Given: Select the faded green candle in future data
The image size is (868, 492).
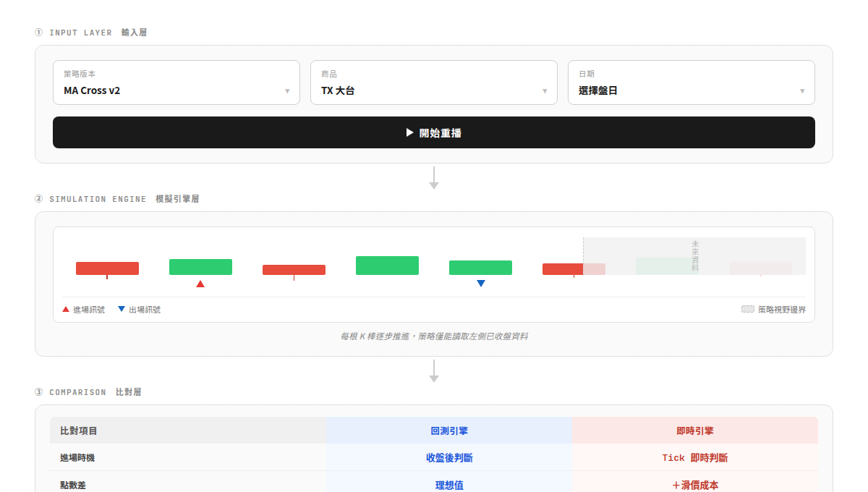Looking at the screenshot, I should coord(667,266).
